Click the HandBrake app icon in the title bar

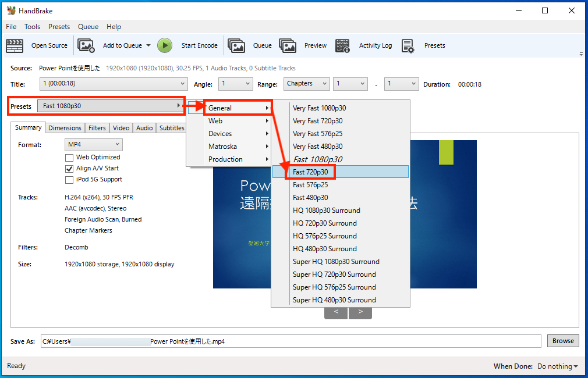[x=11, y=10]
